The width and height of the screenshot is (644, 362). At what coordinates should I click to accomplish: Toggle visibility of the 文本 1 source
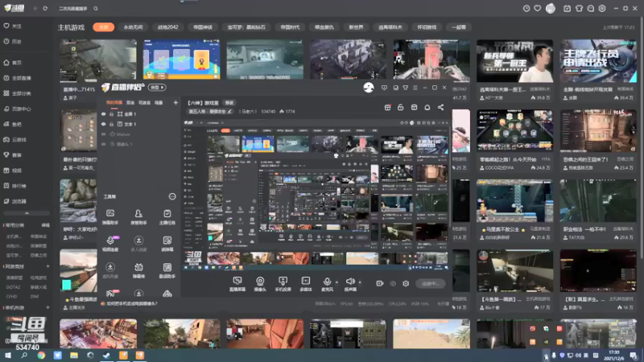[x=104, y=124]
